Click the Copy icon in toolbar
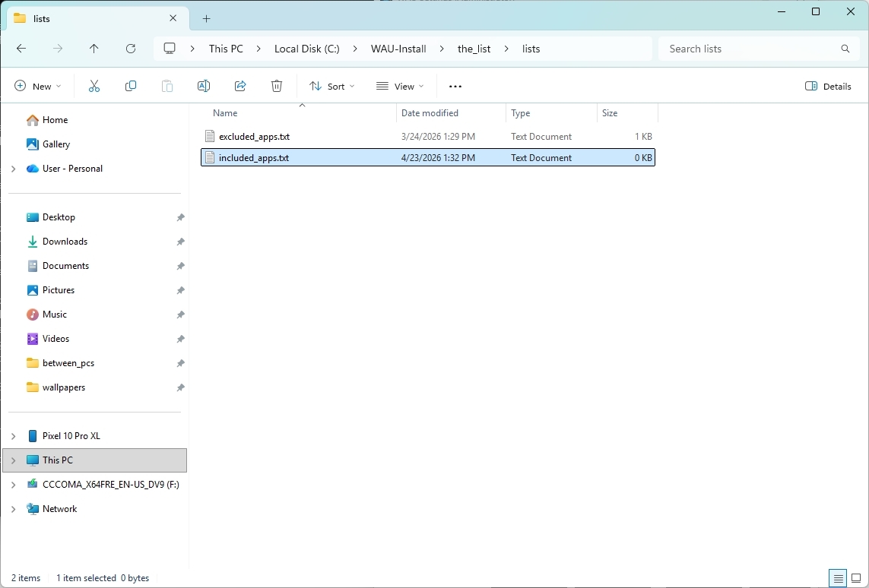 (x=131, y=86)
